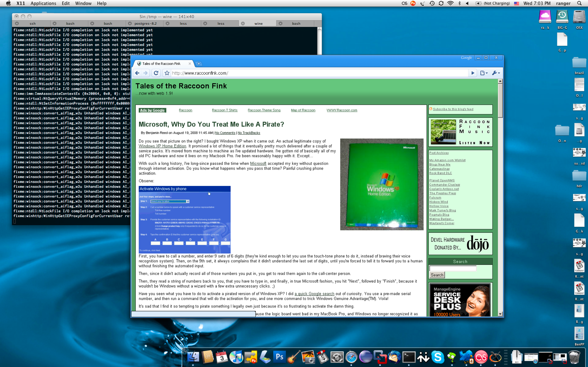Click the Windows XP box photo

[x=382, y=184]
